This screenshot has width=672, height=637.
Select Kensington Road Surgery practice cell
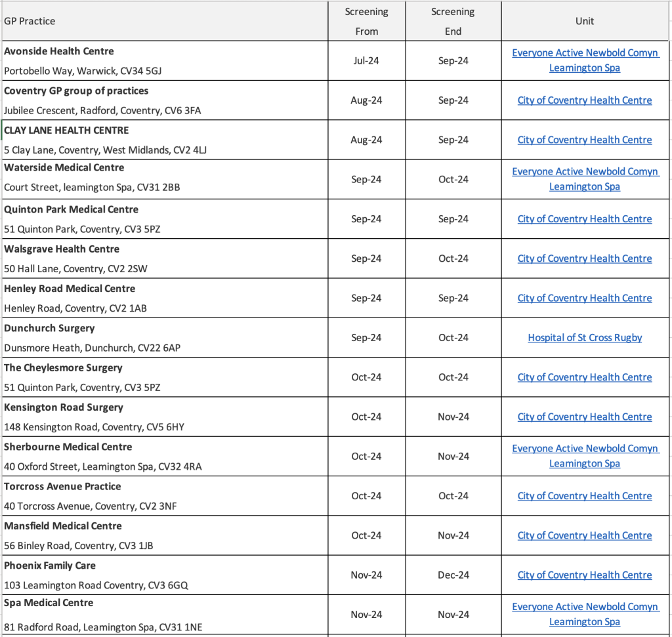point(165,417)
